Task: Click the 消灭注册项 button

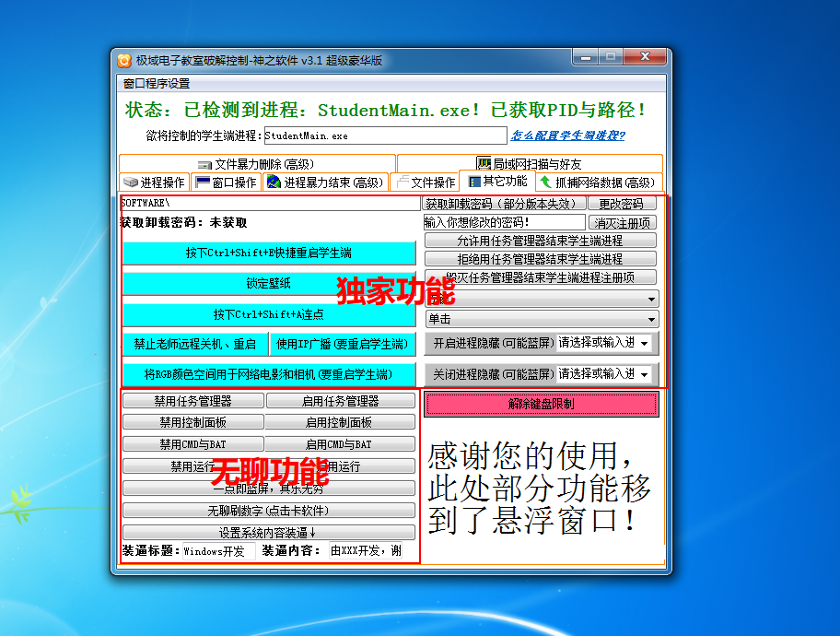Action: tap(622, 222)
